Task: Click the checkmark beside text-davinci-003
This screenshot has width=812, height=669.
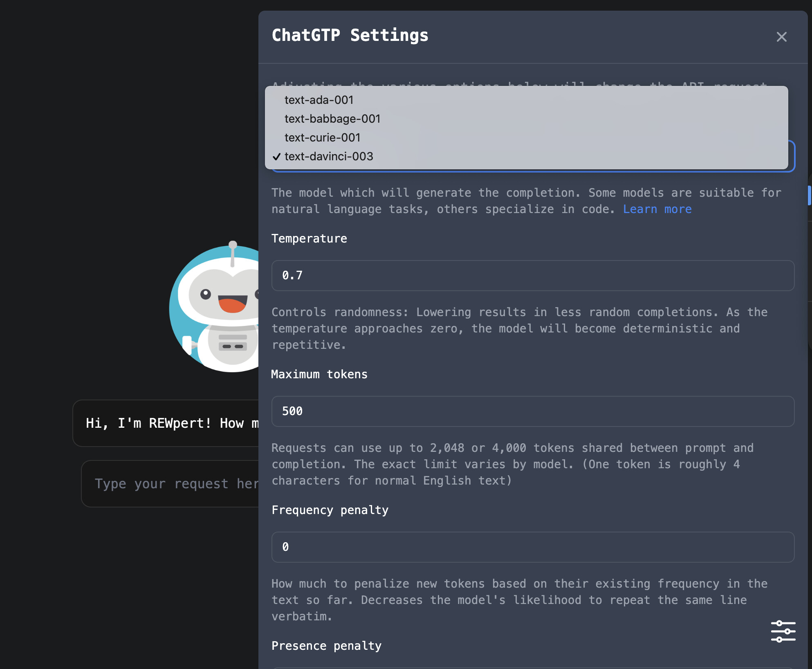Action: click(277, 157)
